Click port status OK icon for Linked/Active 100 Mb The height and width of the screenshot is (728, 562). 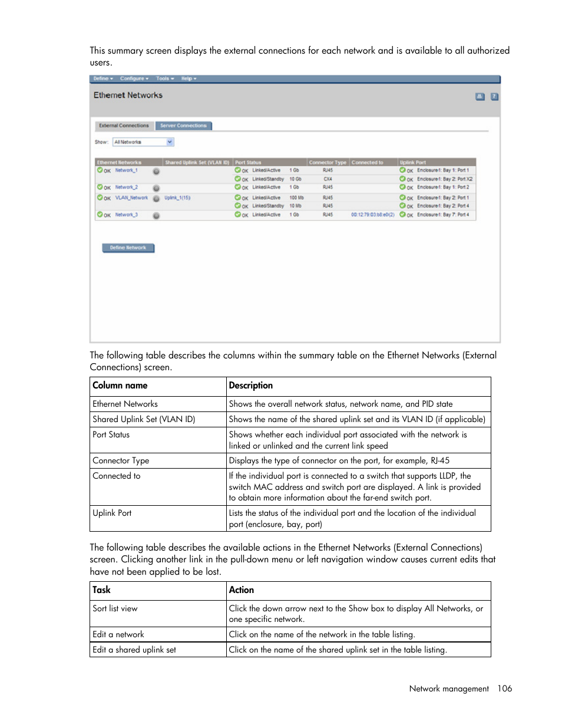point(237,198)
